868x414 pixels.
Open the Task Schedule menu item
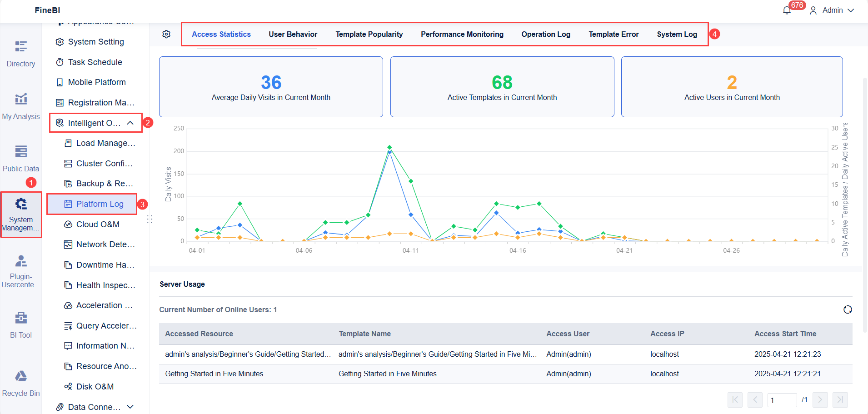95,62
